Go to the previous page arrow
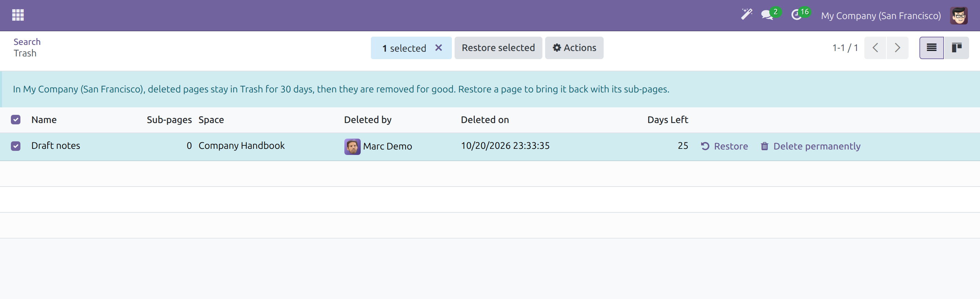The width and height of the screenshot is (980, 299). [875, 48]
